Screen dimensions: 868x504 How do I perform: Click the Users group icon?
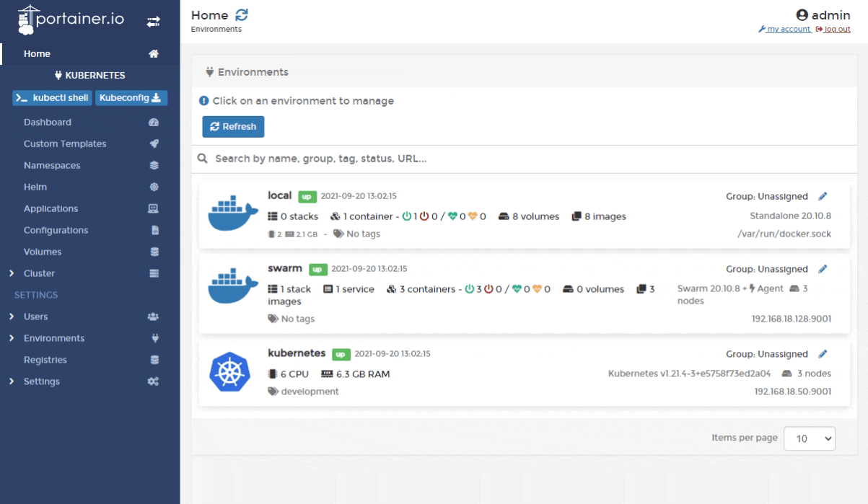[154, 317]
